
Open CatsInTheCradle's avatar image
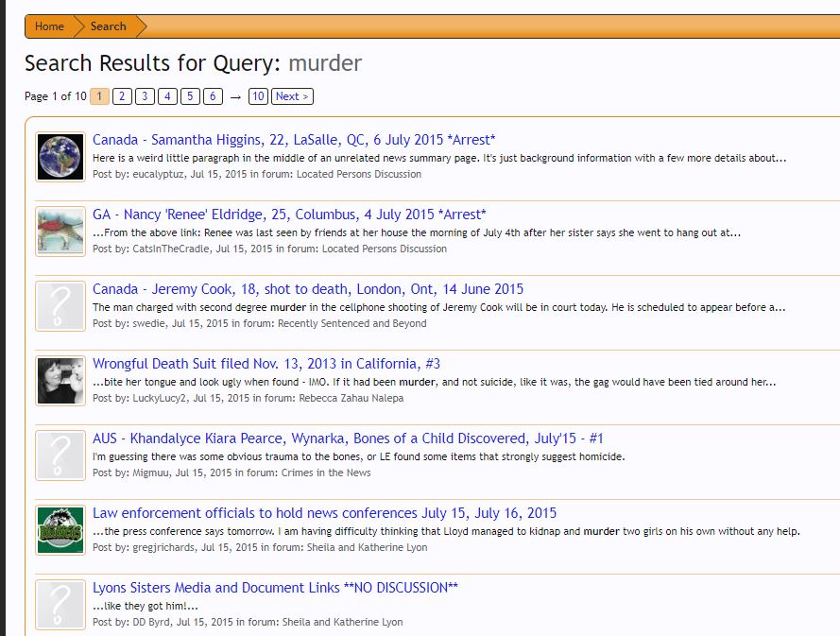[x=60, y=232]
